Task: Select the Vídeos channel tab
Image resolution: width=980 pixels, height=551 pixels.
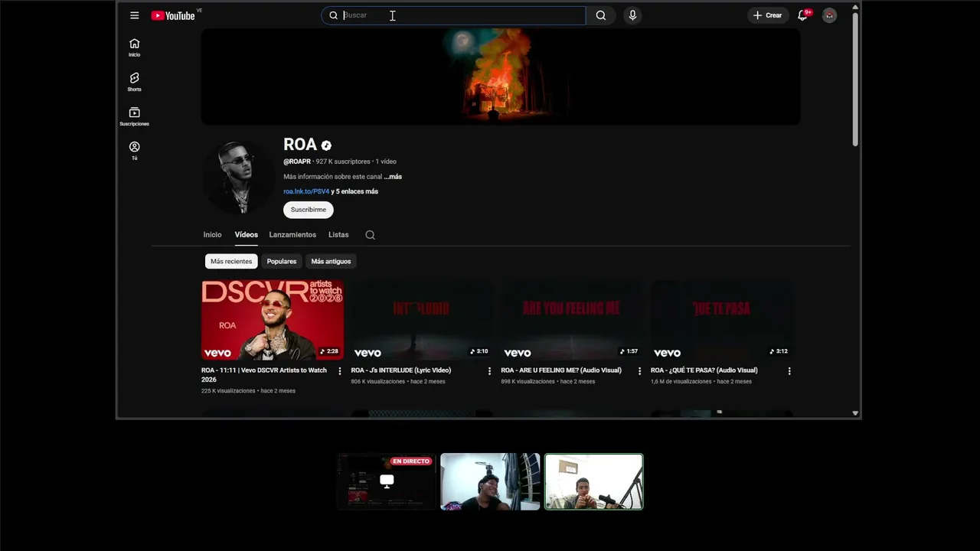Action: point(247,235)
